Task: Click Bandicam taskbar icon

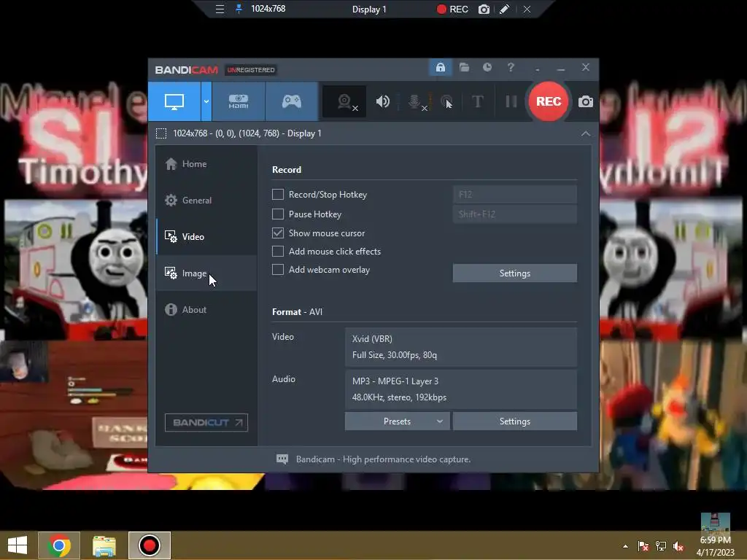Action: coord(149,545)
